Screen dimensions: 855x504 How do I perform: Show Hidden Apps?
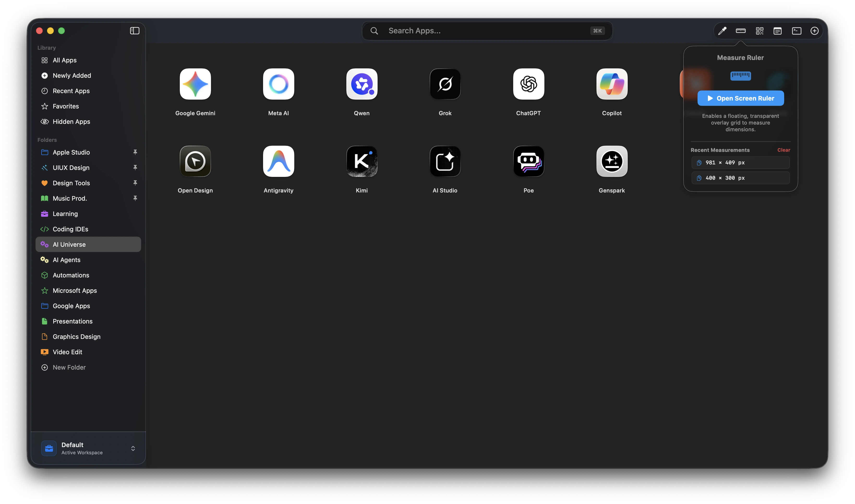pos(88,121)
